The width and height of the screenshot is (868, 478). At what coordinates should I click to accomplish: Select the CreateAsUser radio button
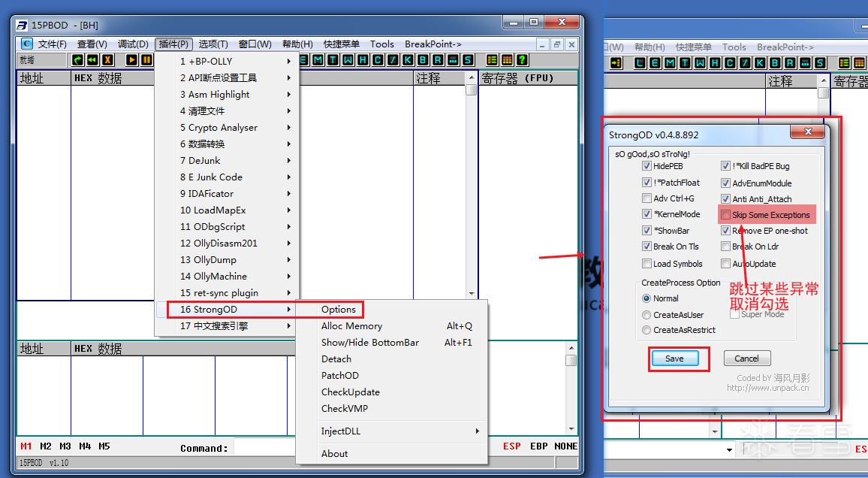(x=646, y=315)
